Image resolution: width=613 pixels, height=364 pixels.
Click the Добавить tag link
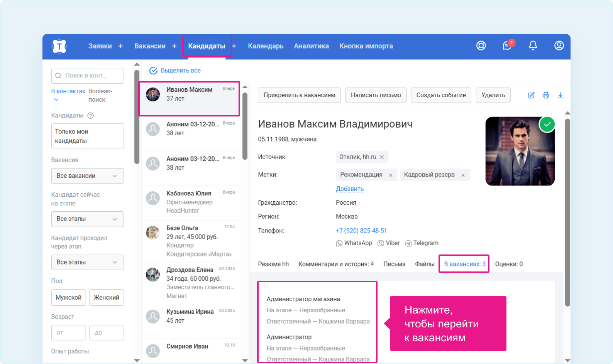350,189
